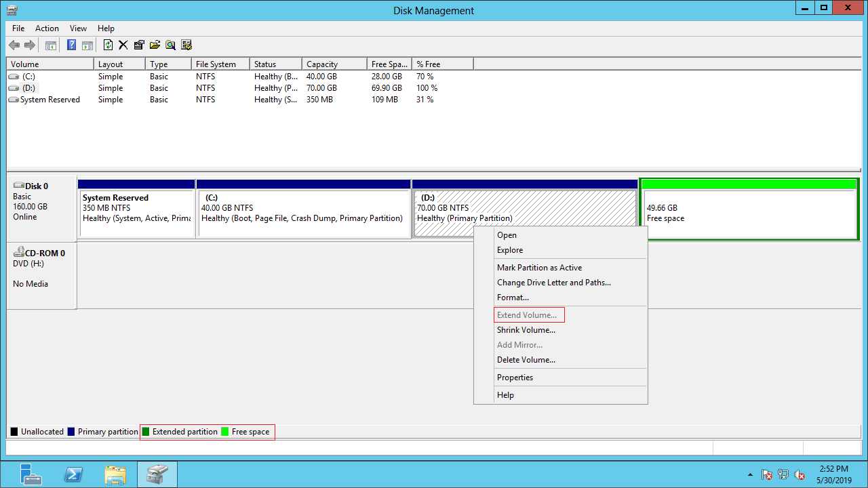Click the magnifier Explore toolbar icon

(170, 45)
